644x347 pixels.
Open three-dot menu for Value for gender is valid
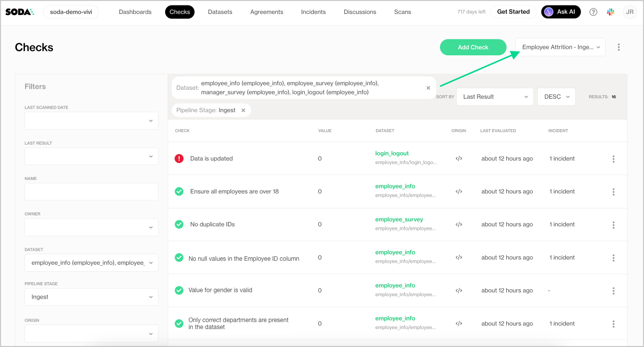[613, 291]
